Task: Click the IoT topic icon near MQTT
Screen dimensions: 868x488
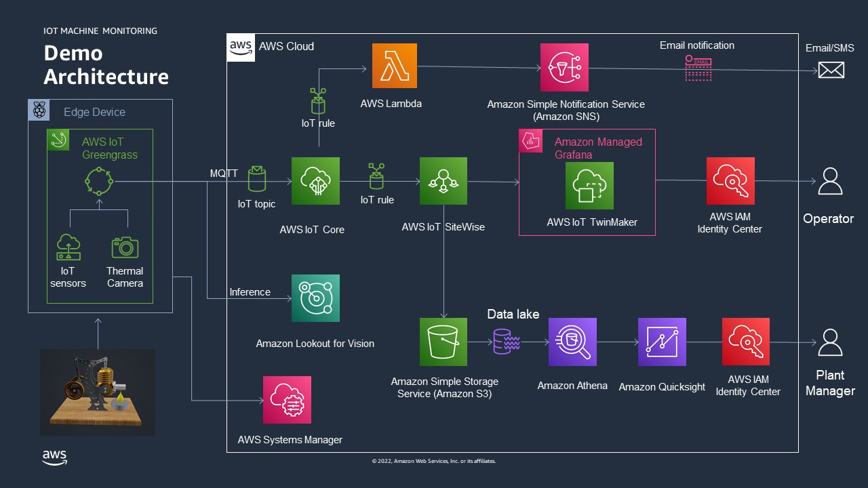Action: click(x=257, y=179)
